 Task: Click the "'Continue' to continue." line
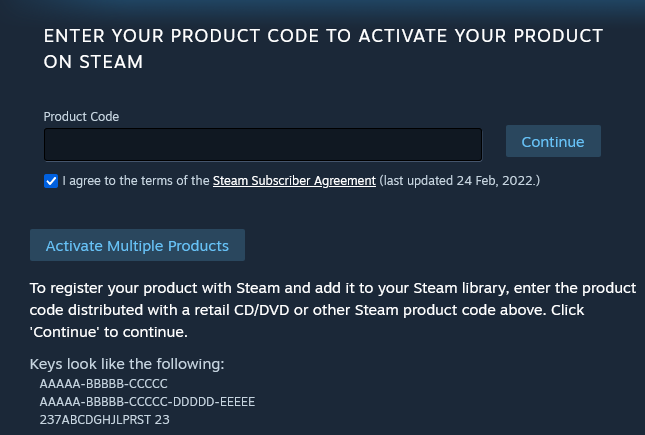point(109,332)
